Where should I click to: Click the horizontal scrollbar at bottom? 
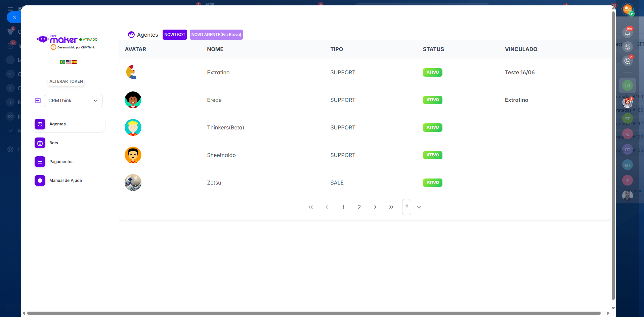click(x=313, y=313)
